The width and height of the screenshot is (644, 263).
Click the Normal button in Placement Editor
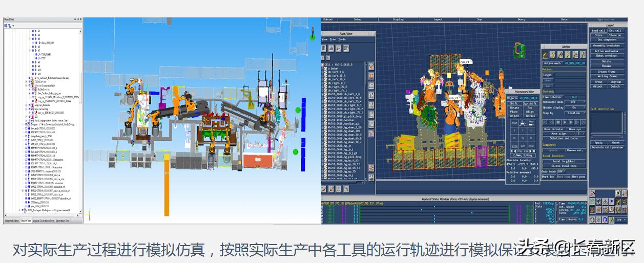coord(530,116)
